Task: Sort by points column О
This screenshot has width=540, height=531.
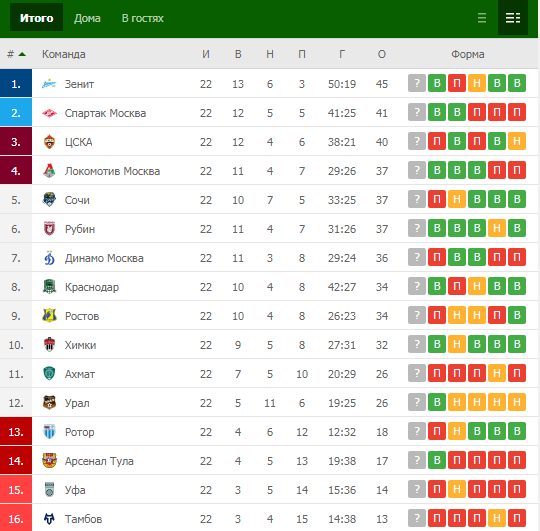Action: pyautogui.click(x=382, y=54)
